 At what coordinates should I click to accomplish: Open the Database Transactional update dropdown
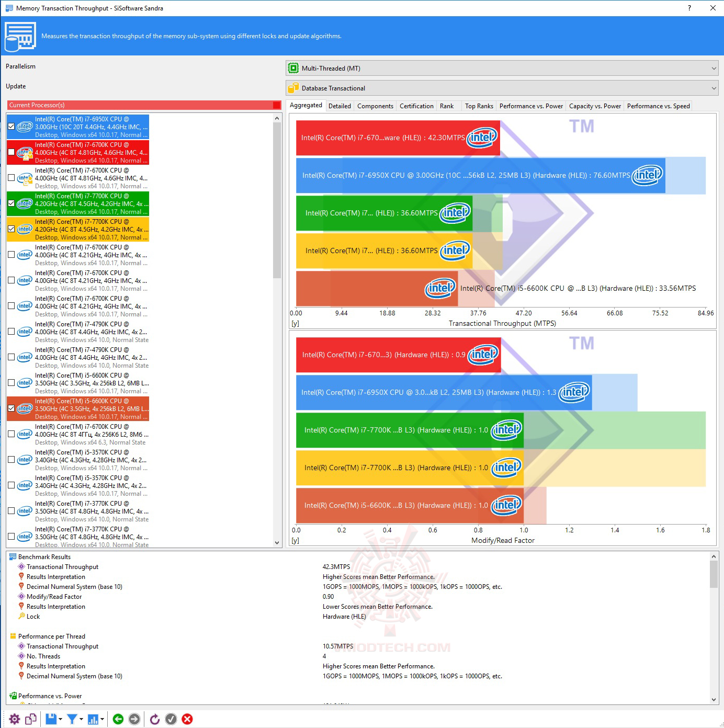[502, 88]
